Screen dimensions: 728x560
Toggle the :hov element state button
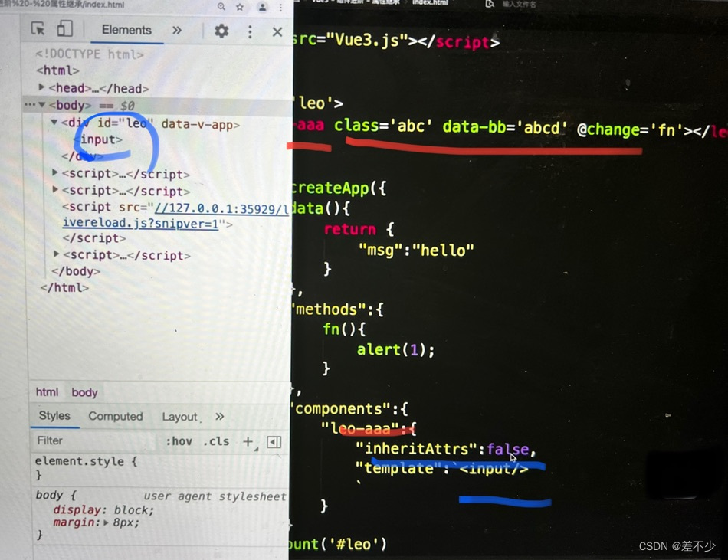point(179,441)
